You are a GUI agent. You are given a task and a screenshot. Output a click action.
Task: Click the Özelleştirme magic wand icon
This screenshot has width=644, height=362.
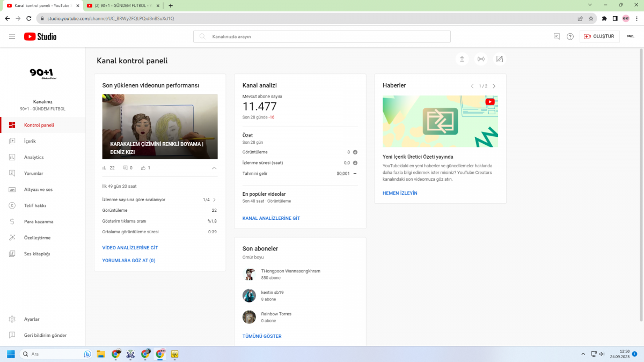[x=12, y=238]
